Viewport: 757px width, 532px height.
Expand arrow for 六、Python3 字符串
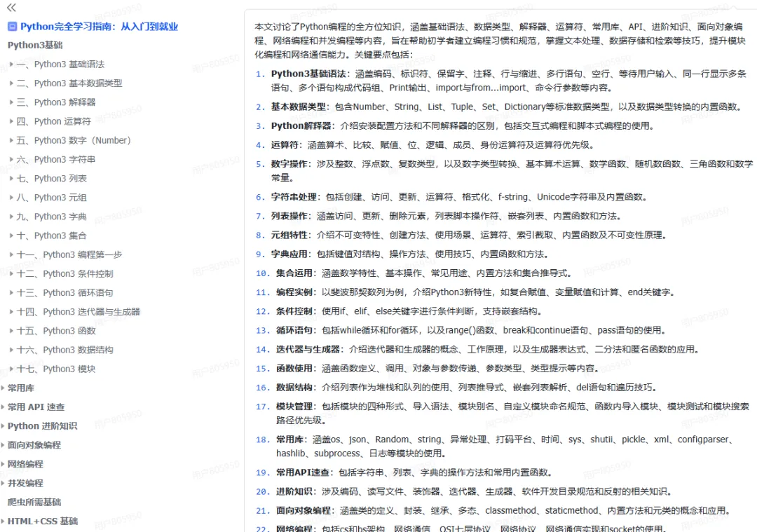click(x=11, y=159)
